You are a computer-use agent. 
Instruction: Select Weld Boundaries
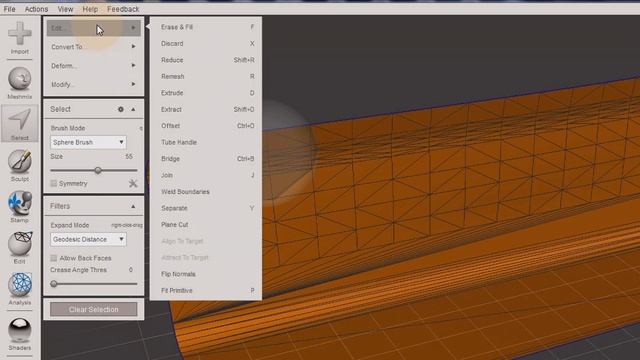coord(206,191)
